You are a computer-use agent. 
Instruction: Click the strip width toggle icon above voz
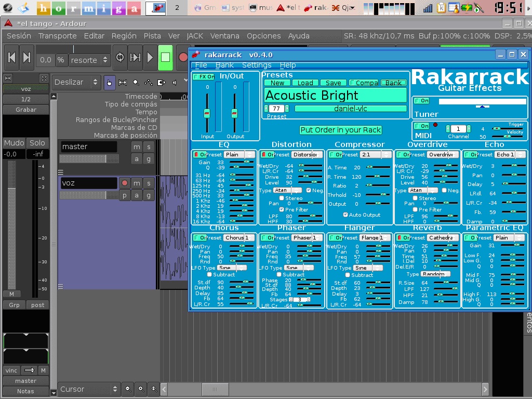point(8,78)
